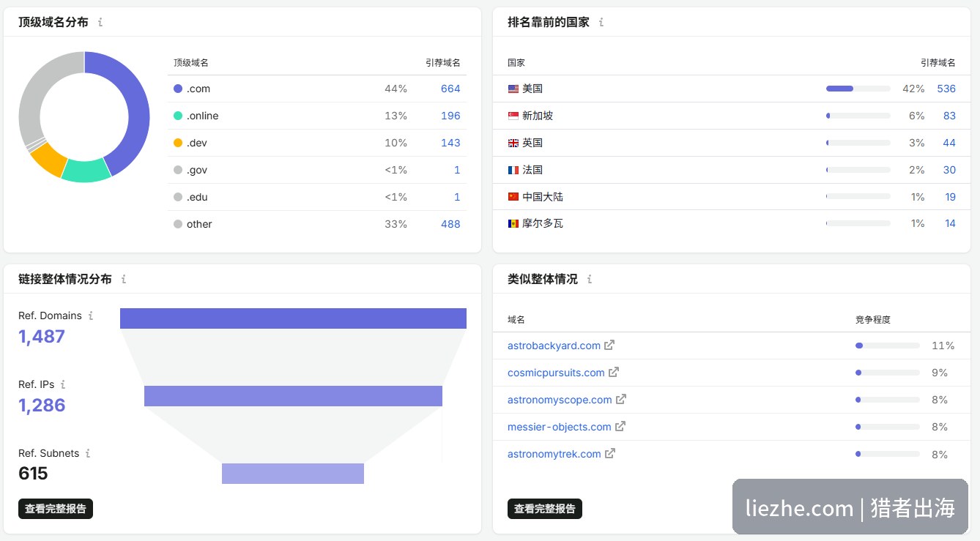Open external link icon for astronomyscope.com
Screen dimensions: 980x541
click(621, 399)
